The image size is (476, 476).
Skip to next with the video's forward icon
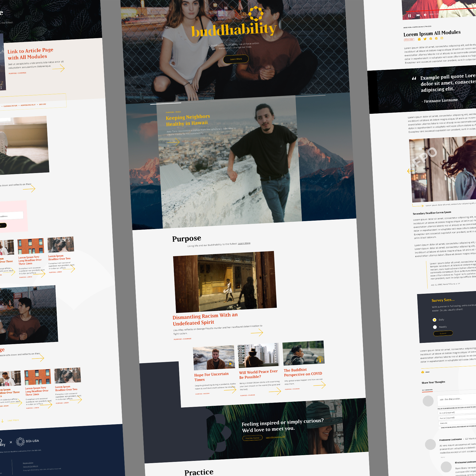coord(418,15)
